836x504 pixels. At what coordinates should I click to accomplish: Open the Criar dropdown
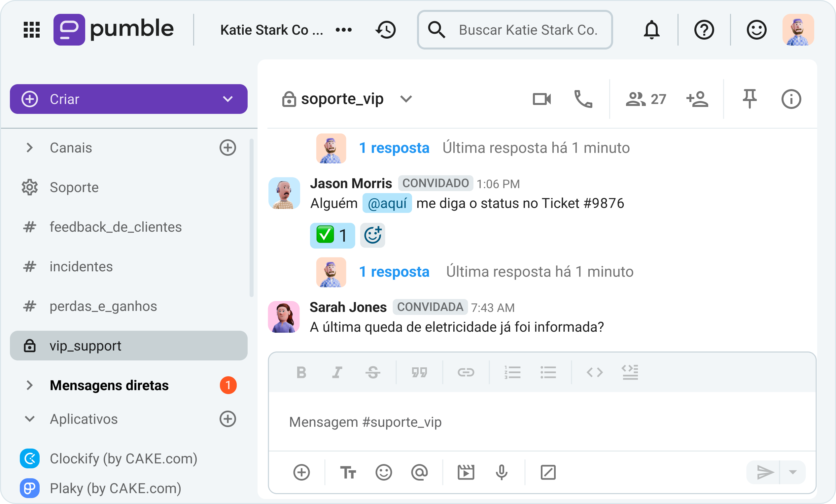point(228,99)
